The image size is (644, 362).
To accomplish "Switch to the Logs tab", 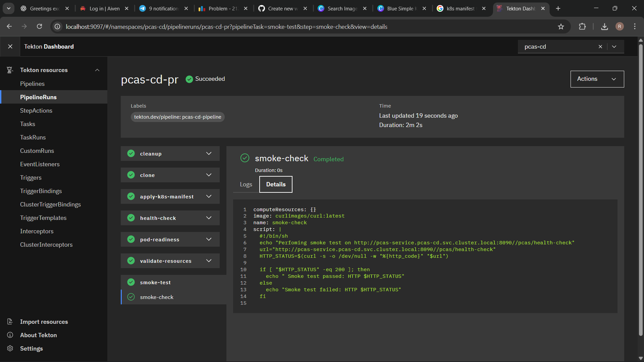I will click(246, 184).
